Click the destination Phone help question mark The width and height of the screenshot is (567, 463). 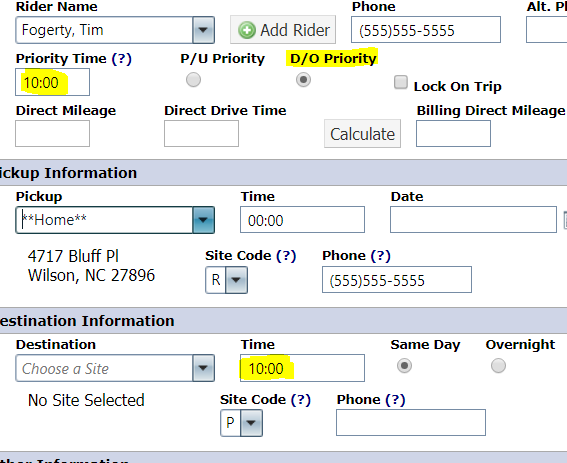(x=395, y=400)
